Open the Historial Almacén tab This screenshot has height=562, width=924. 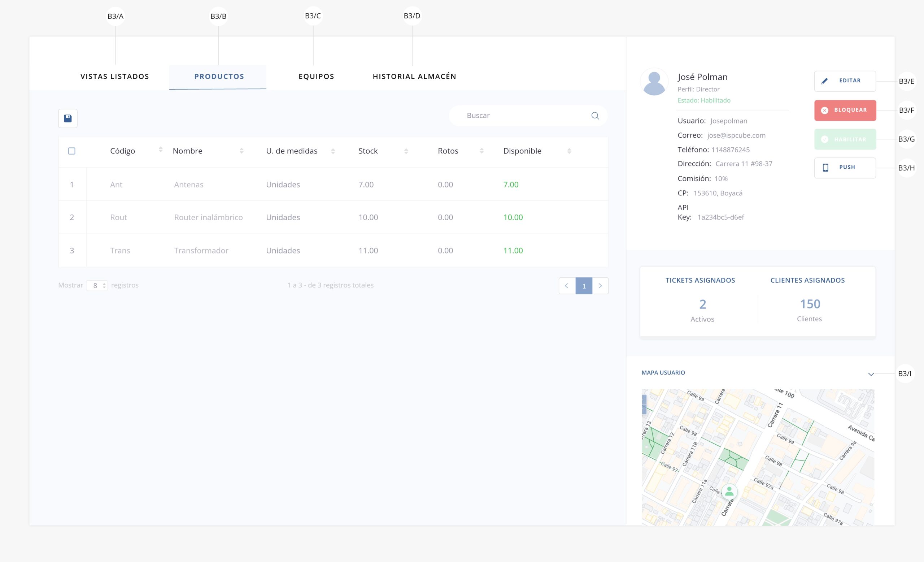[x=414, y=77]
